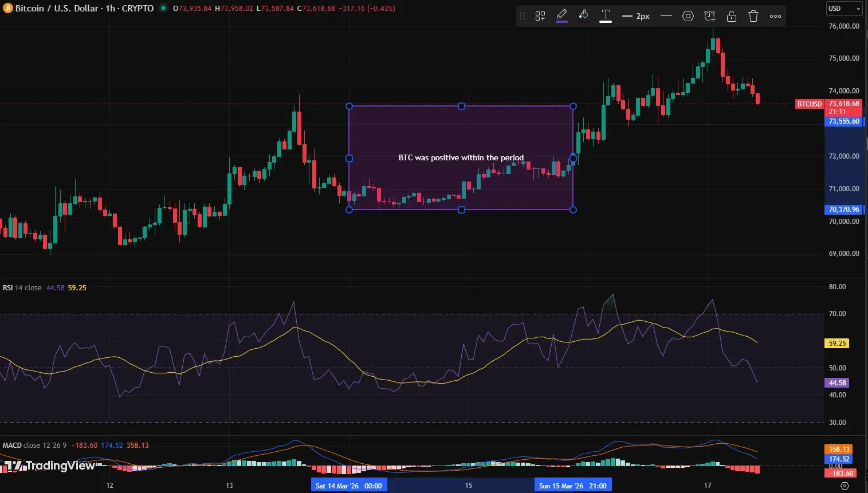This screenshot has height=493, width=868.
Task: Click the 72,000.00 price scale value
Action: click(844, 156)
